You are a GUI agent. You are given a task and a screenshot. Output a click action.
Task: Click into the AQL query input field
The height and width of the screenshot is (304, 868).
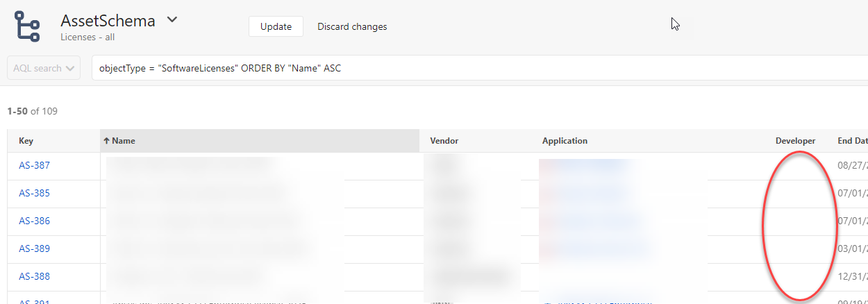coord(479,68)
